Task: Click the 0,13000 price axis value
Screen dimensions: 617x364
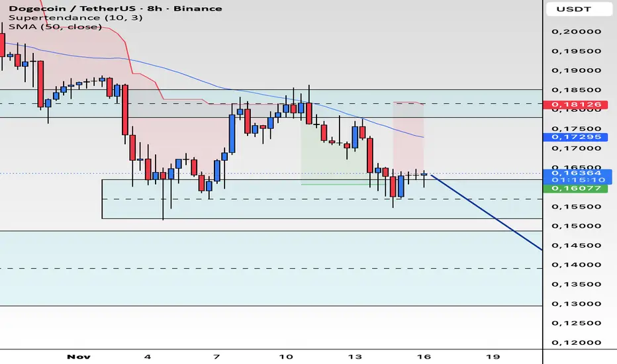Action: click(577, 304)
